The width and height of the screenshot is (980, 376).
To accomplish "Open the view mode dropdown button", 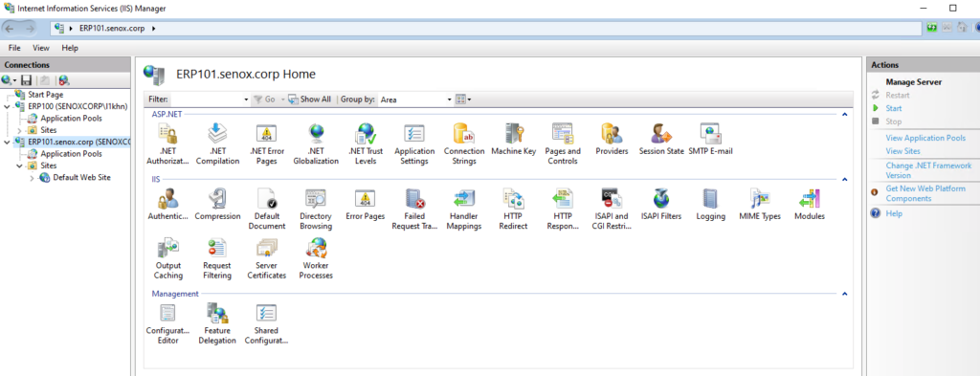I will [463, 100].
